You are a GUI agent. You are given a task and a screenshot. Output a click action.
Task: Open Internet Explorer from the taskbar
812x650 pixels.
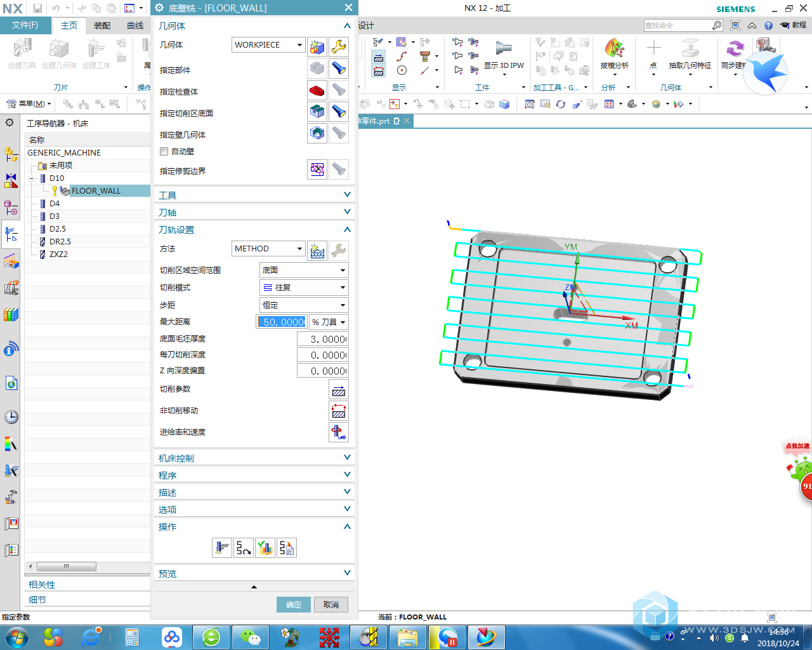(92, 637)
